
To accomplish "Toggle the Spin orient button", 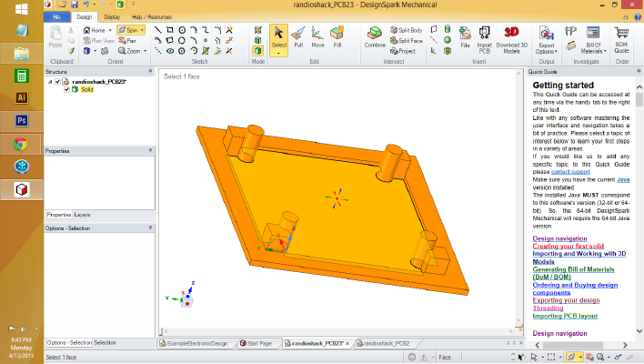I will tap(128, 30).
